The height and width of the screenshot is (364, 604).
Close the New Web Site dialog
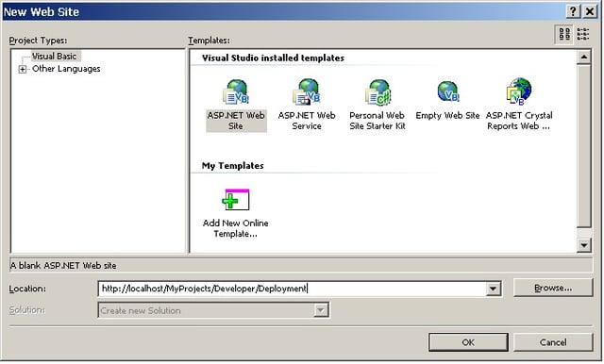click(589, 11)
